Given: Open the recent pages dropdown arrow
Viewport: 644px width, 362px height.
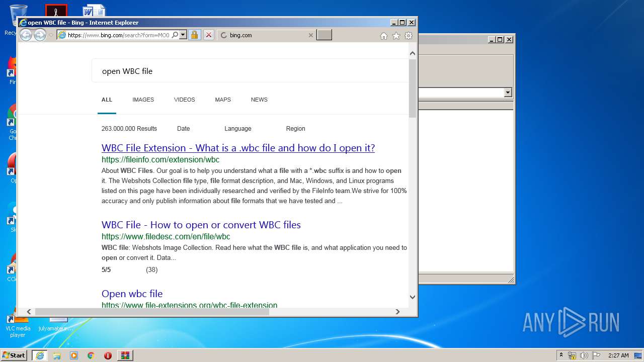Looking at the screenshot, I should coord(51,35).
